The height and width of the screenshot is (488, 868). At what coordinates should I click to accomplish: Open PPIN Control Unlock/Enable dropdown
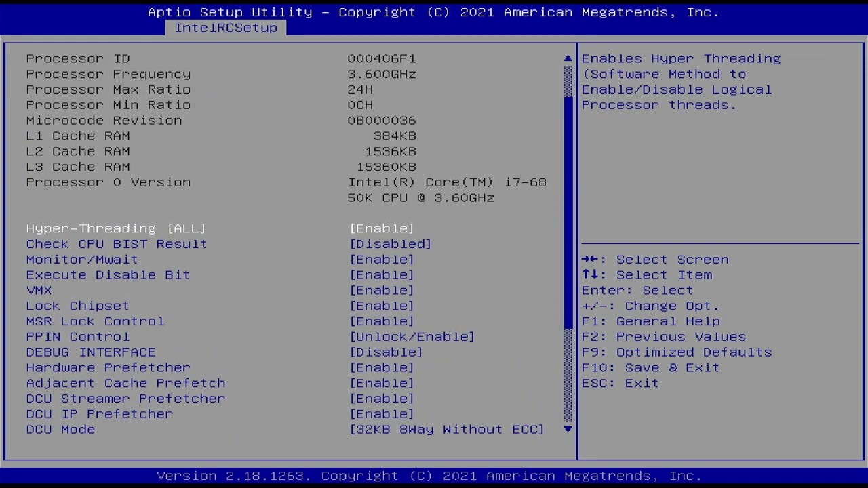pos(412,337)
